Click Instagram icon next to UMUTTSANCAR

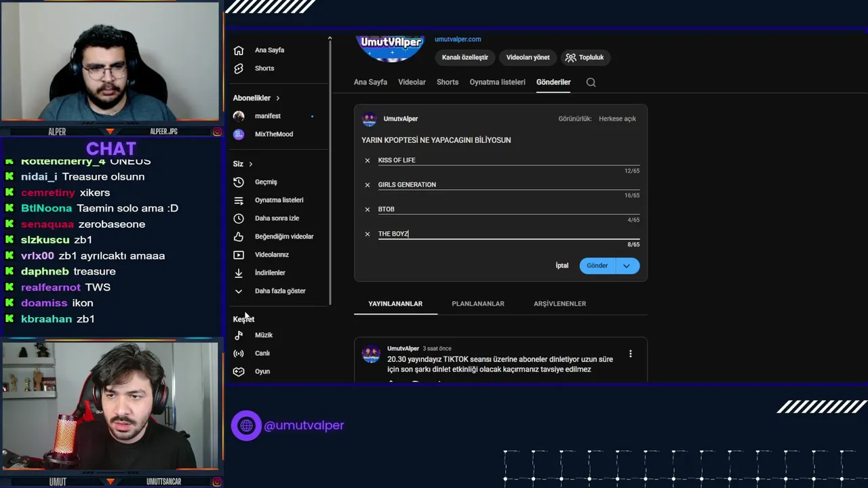click(217, 482)
